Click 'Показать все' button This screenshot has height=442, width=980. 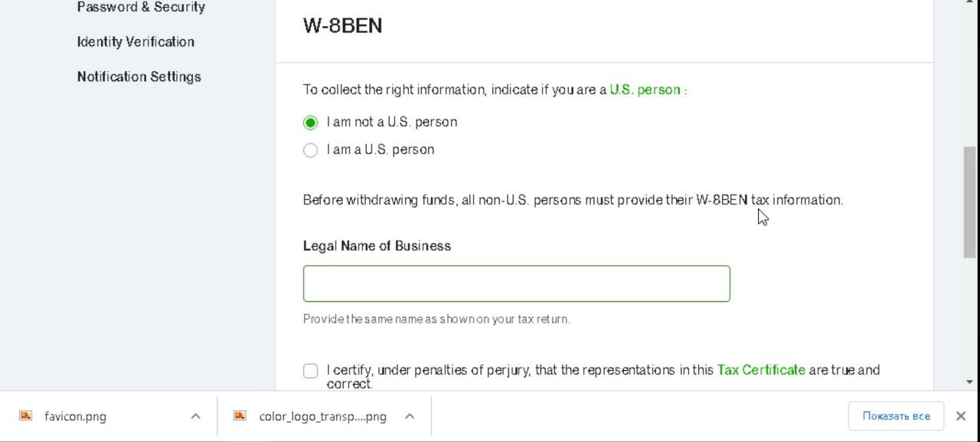896,416
